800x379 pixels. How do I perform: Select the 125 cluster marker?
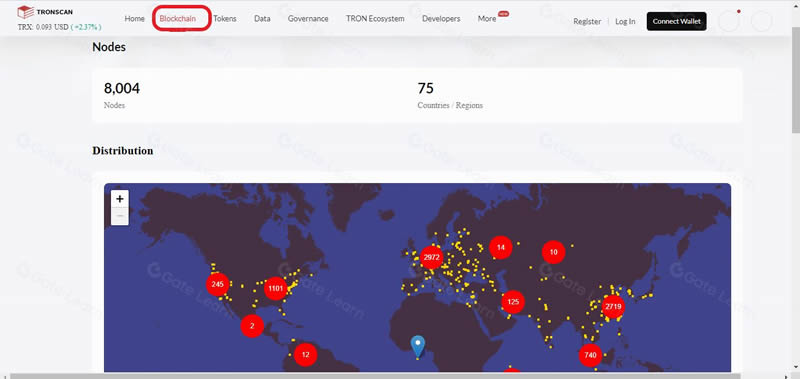[513, 301]
